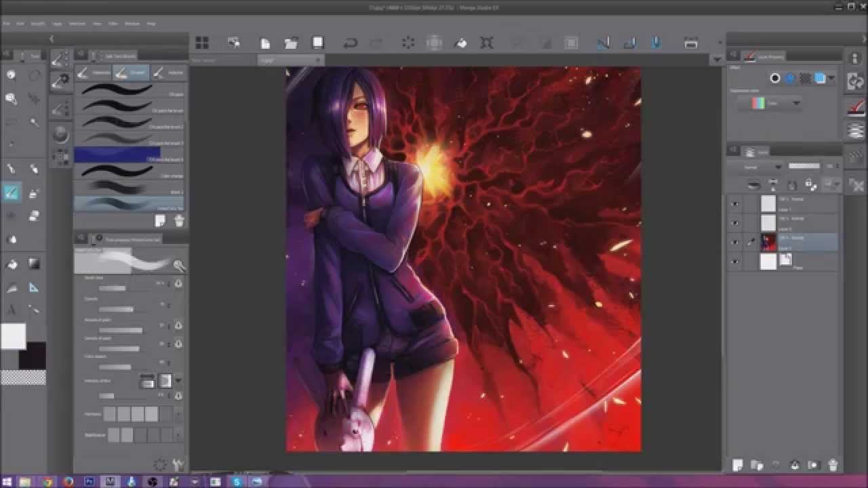The width and height of the screenshot is (868, 488).
Task: Toggle Set as reference layer lighthouse icon
Action: [x=772, y=184]
